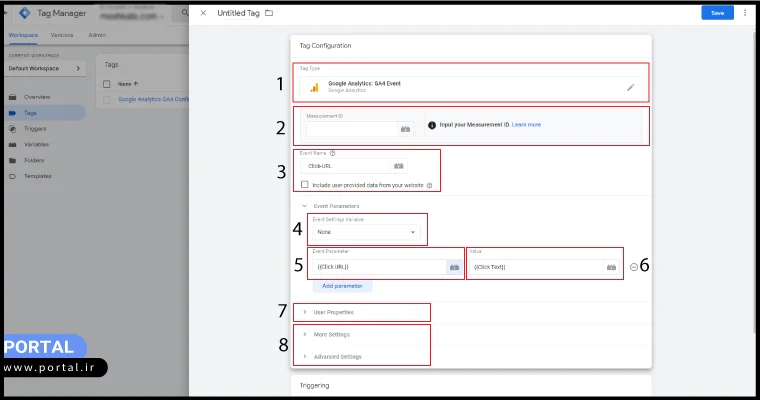Open the Event Settings Variable dropdown

[x=365, y=232]
